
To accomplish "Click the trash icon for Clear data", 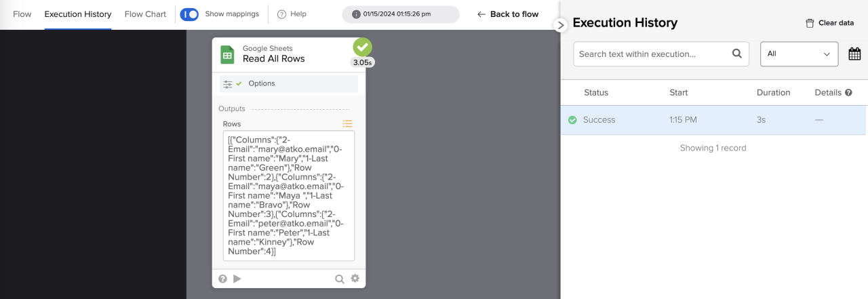I will 810,23.
